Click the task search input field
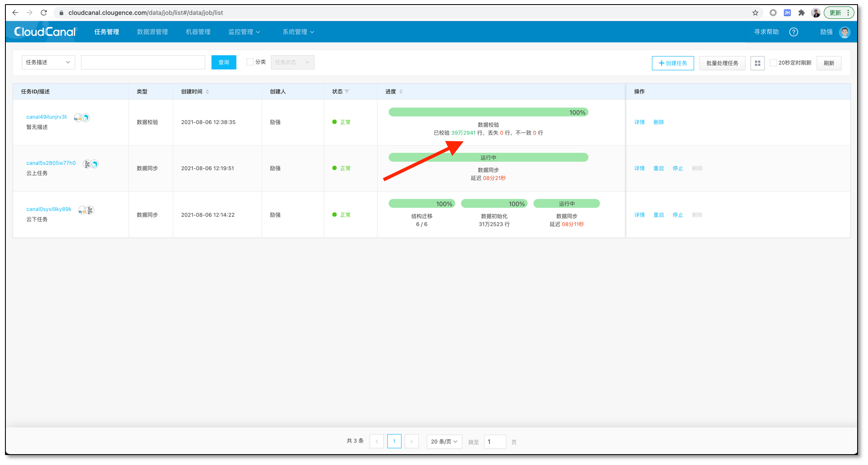 143,62
